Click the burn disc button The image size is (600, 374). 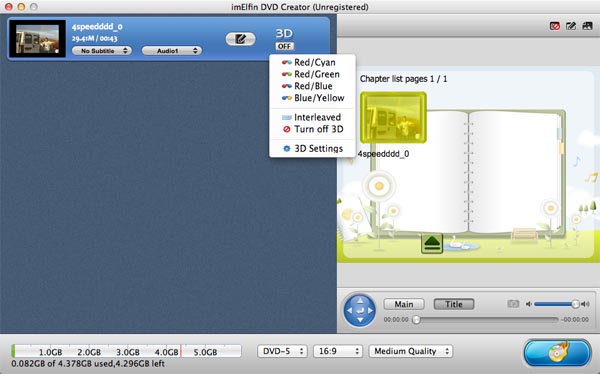[557, 353]
